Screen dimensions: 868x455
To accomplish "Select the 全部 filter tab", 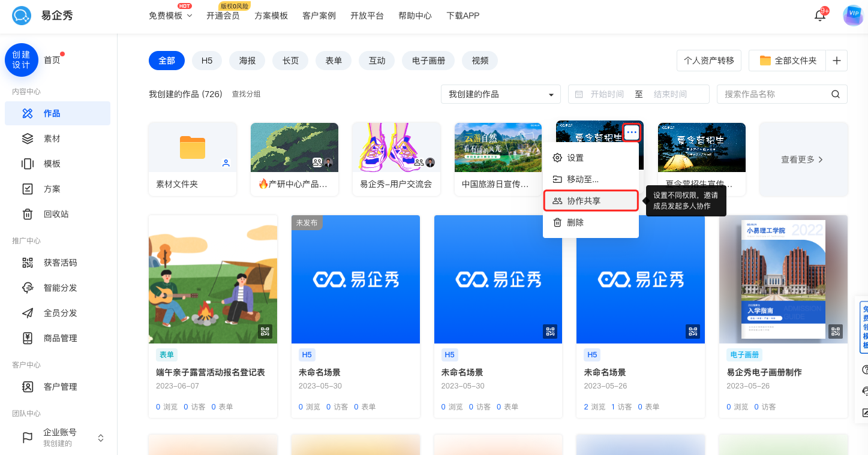I will click(167, 61).
